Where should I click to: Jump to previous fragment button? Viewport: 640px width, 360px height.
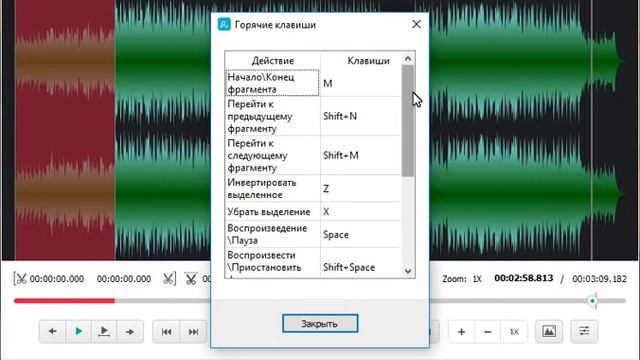click(166, 331)
